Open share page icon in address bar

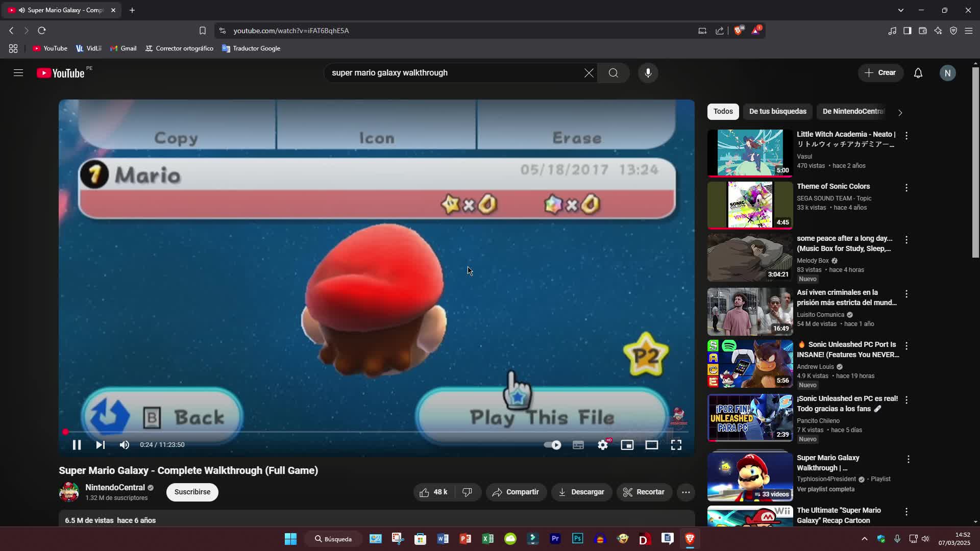tap(720, 31)
